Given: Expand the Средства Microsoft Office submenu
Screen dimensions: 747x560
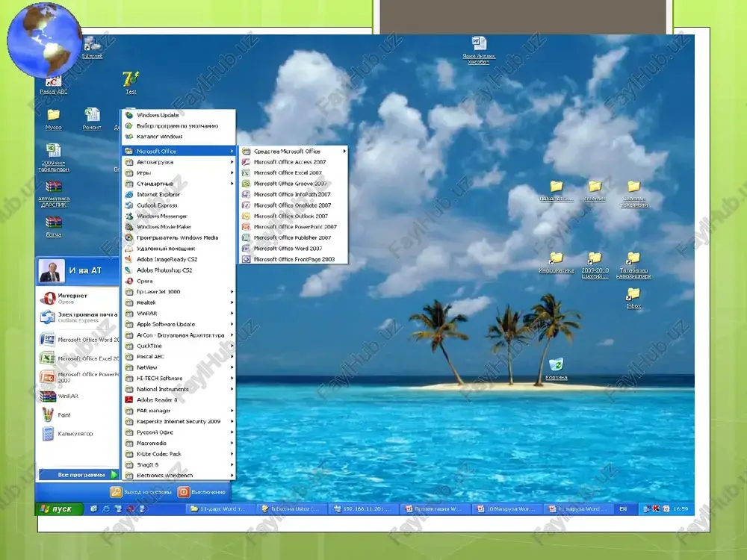Looking at the screenshot, I should [293, 152].
